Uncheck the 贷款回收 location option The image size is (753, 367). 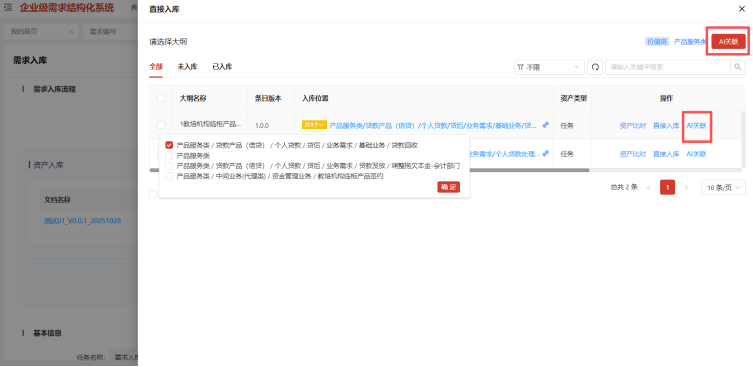click(169, 145)
